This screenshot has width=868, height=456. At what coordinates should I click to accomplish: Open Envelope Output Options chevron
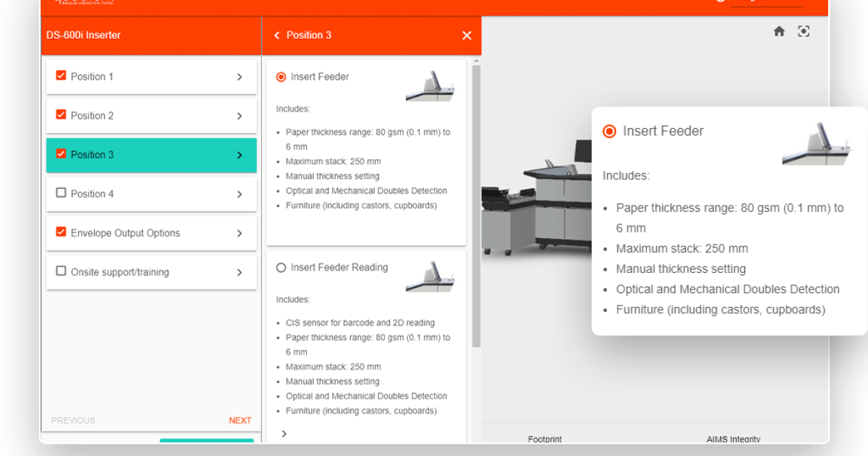[x=239, y=233]
